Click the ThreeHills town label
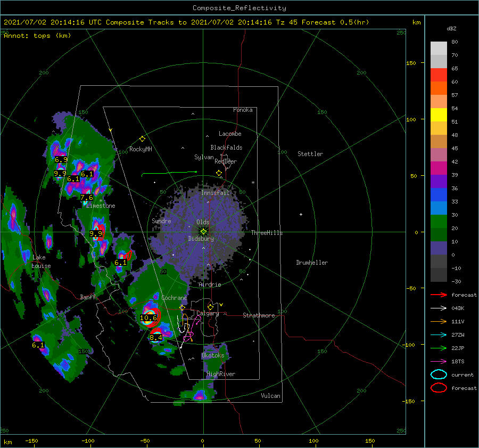 [x=267, y=233]
